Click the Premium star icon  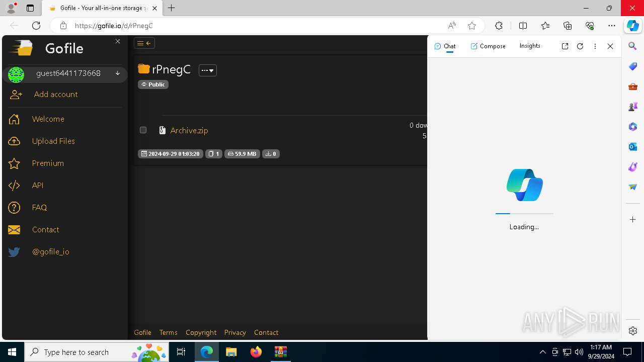pos(14,163)
